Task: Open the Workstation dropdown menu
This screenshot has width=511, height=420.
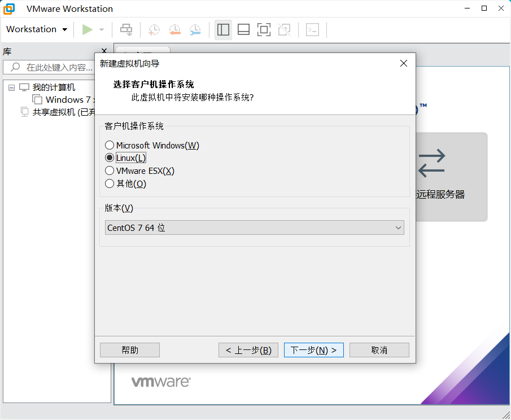Action: [x=37, y=29]
